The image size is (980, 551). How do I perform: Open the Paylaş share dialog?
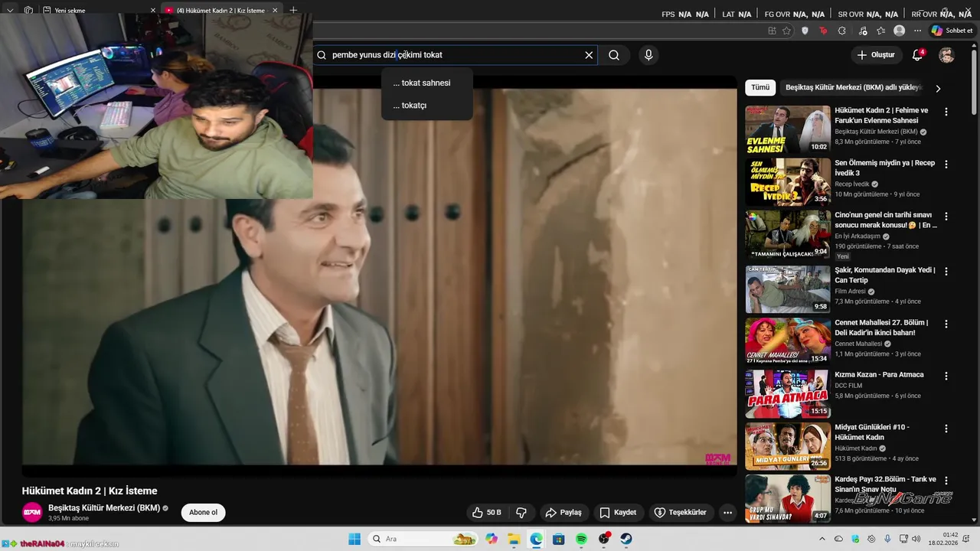563,513
